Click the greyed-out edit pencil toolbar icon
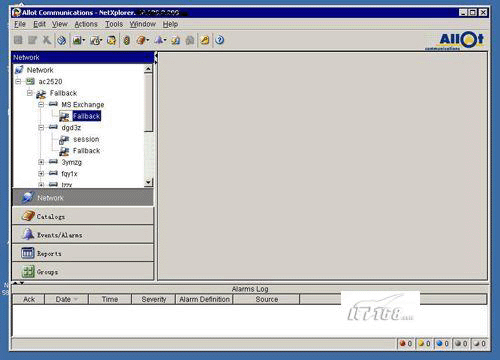500x360 pixels. click(32, 40)
